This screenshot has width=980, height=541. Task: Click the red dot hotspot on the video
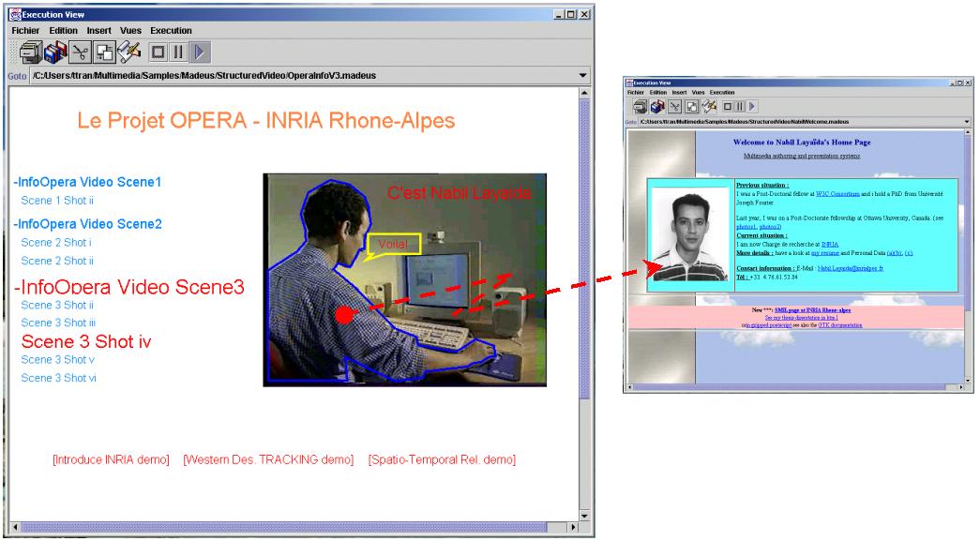click(344, 315)
